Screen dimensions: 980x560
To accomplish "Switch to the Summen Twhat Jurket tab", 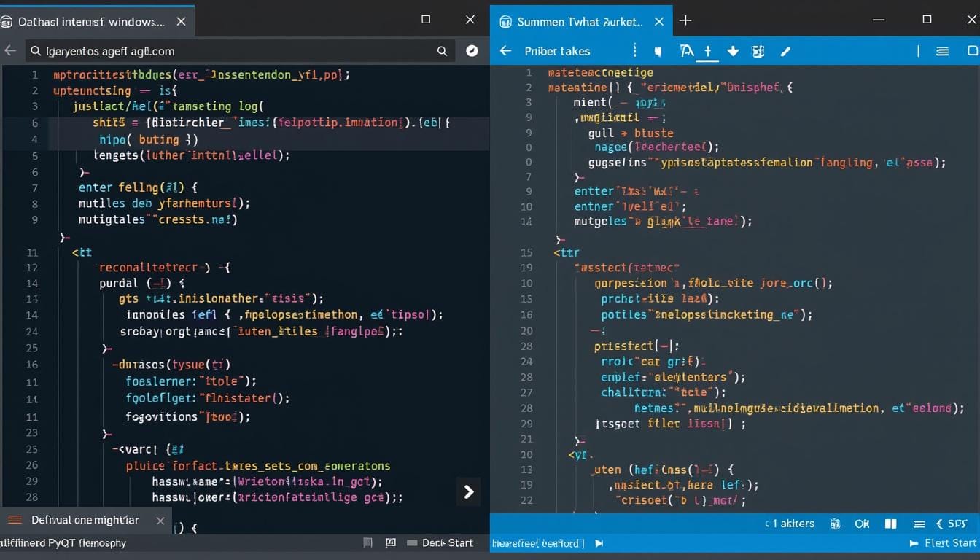I will click(576, 21).
